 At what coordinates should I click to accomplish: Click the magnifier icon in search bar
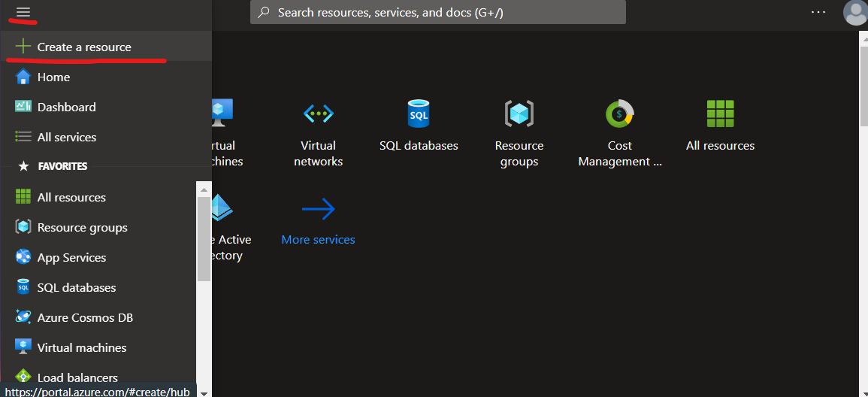264,12
